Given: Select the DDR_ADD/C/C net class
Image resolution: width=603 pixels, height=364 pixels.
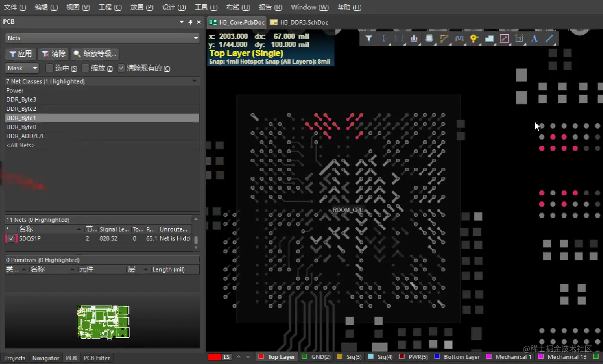Looking at the screenshot, I should point(102,136).
